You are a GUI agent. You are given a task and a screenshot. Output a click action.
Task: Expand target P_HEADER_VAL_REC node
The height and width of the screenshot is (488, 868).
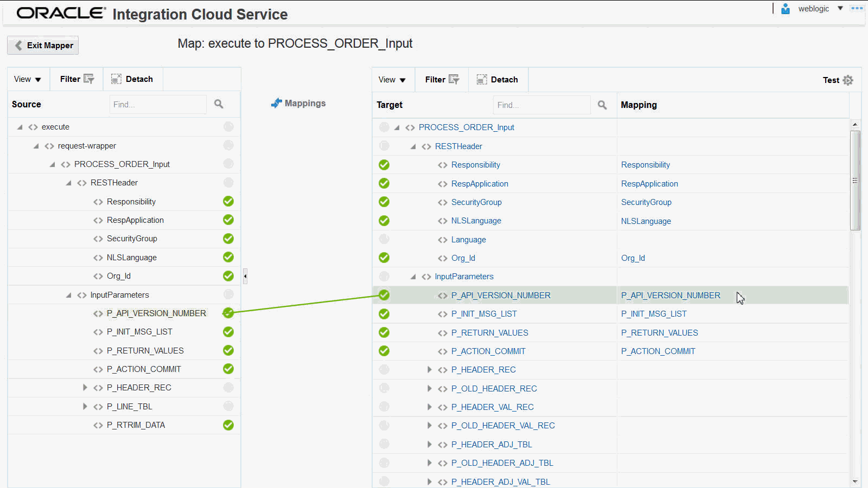point(430,407)
